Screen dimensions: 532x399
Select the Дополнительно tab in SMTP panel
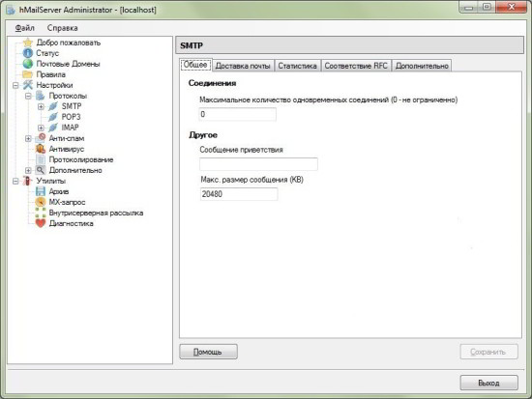(422, 66)
